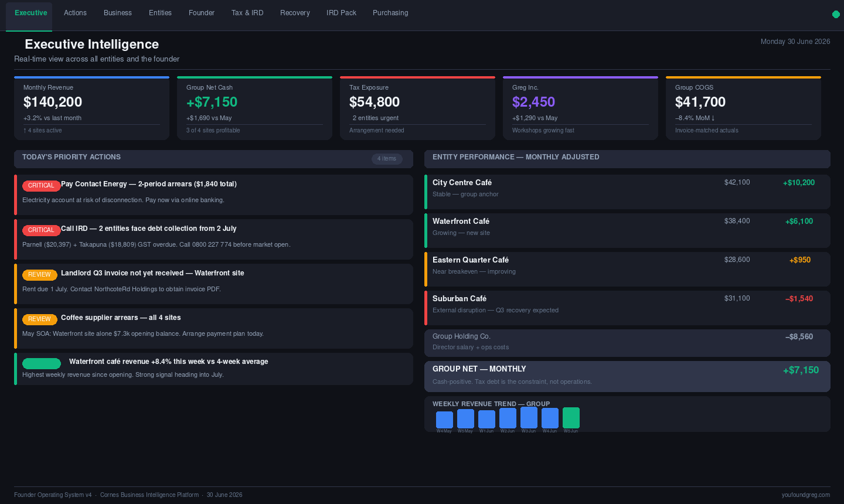Click 'Parnell ($20,397) + Takapuna' detail line
Screen dimensions: 844x504
pyautogui.click(x=156, y=244)
